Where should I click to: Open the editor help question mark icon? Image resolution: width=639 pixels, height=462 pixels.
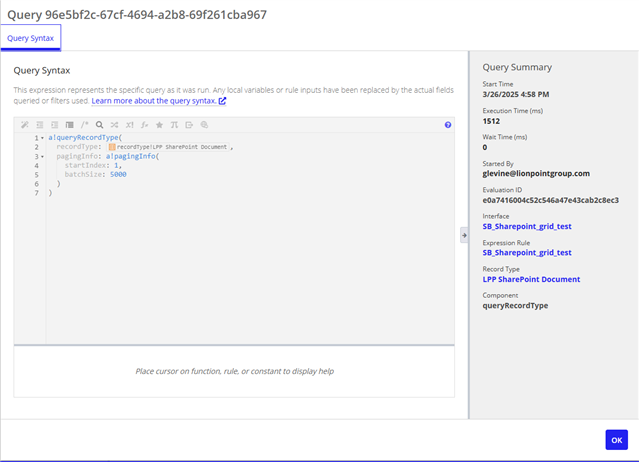448,125
